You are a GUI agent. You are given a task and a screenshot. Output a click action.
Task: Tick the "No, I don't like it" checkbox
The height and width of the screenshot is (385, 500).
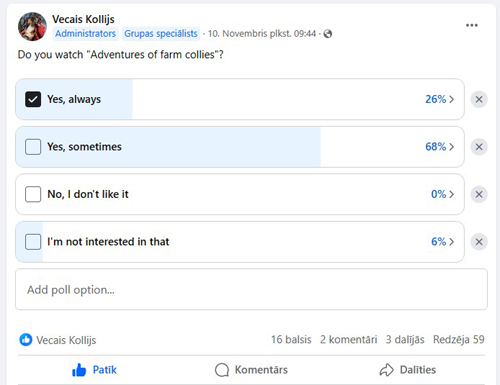coord(33,194)
